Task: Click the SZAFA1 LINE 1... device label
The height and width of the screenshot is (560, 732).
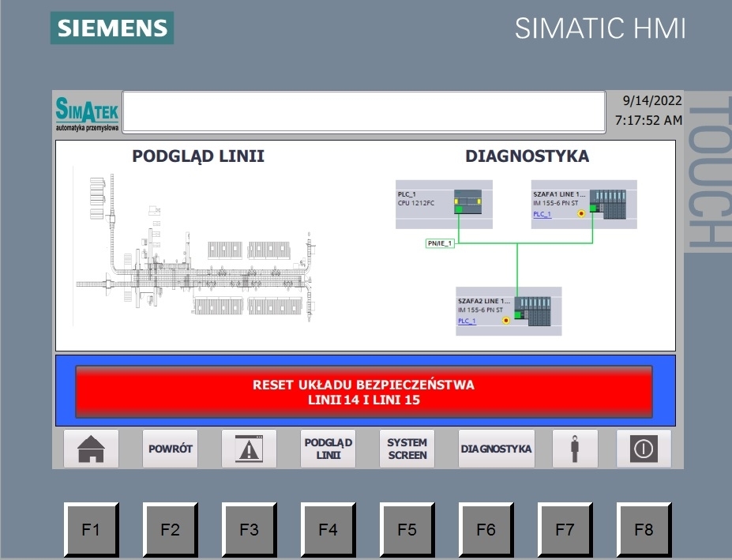Action: [x=559, y=194]
